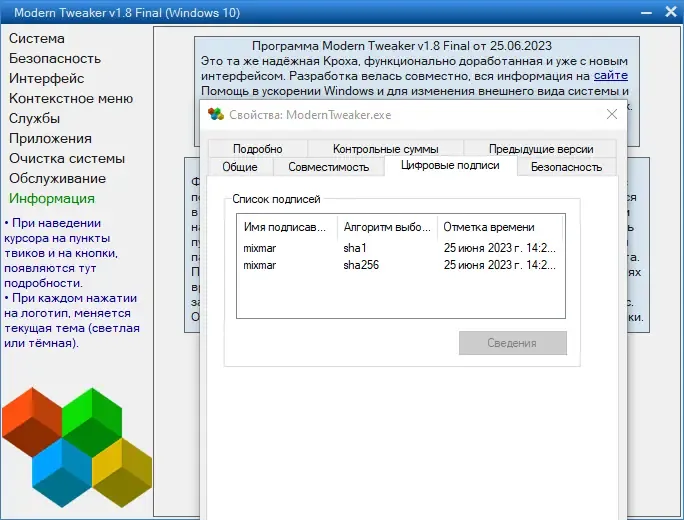Click the sha1 row's 25 июня 2023 timestamp
Image resolution: width=684 pixels, height=520 pixels.
click(500, 248)
